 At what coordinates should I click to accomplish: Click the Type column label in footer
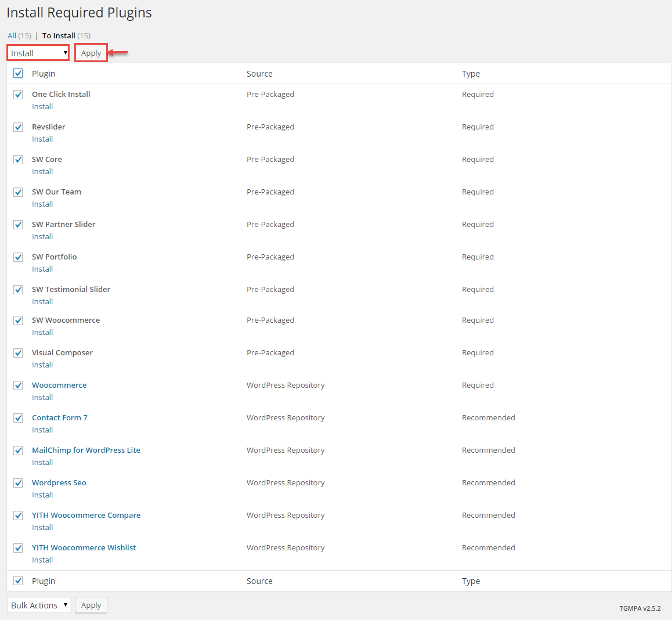click(x=471, y=581)
